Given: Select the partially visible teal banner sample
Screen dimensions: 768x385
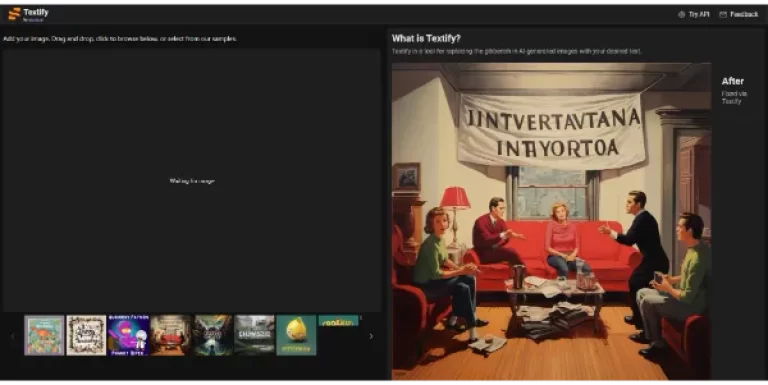Looking at the screenshot, I should click(x=338, y=321).
